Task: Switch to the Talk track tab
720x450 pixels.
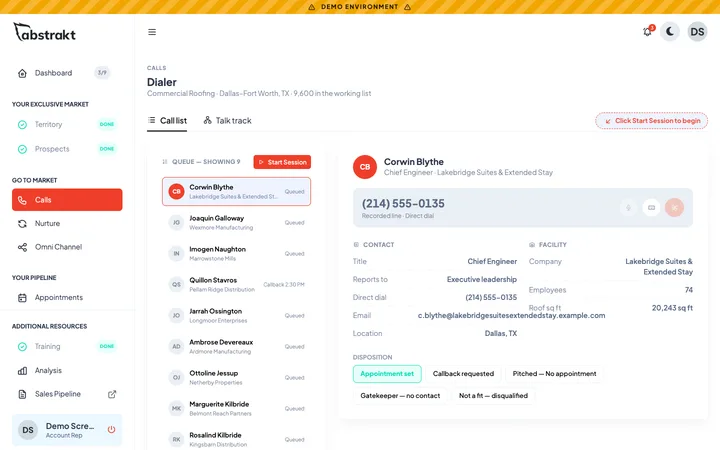Action: (227, 121)
